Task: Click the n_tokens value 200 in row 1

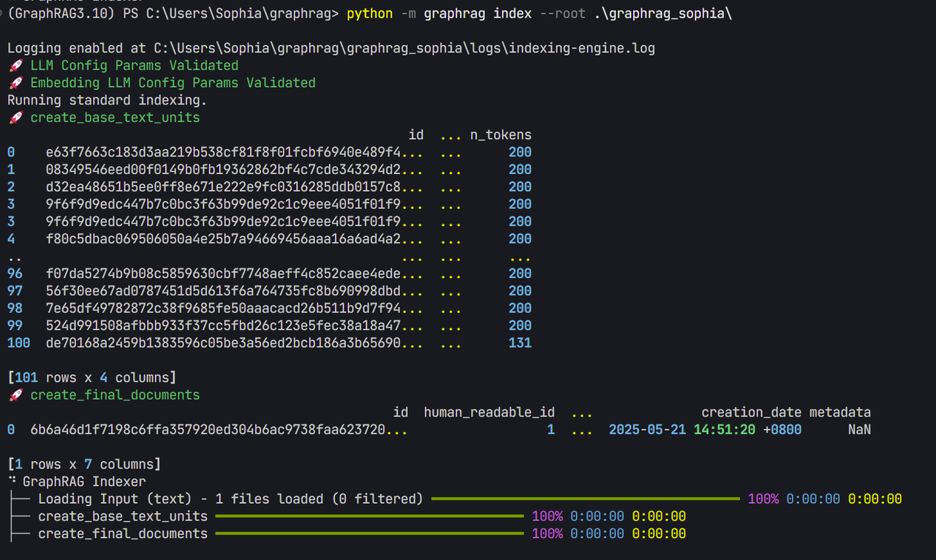Action: click(520, 170)
